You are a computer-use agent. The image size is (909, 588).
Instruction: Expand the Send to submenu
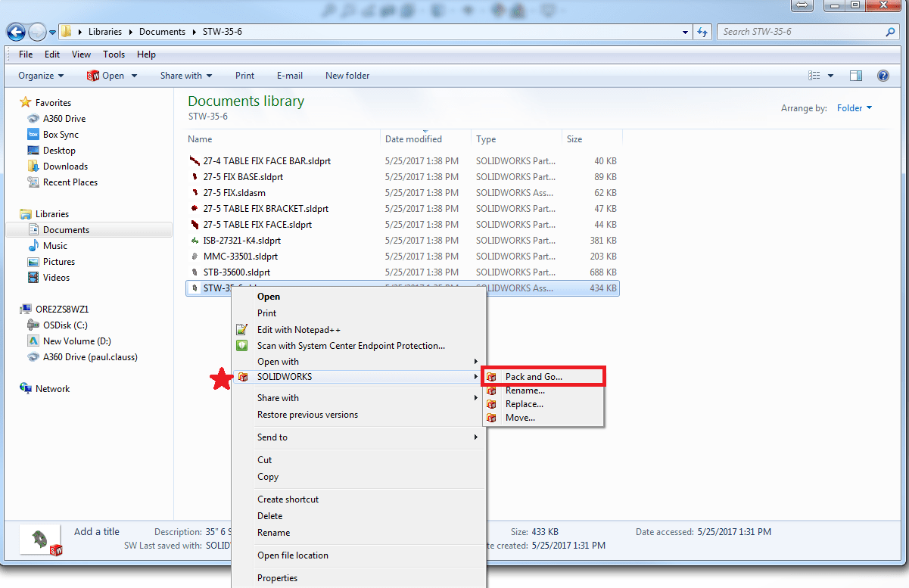point(272,437)
